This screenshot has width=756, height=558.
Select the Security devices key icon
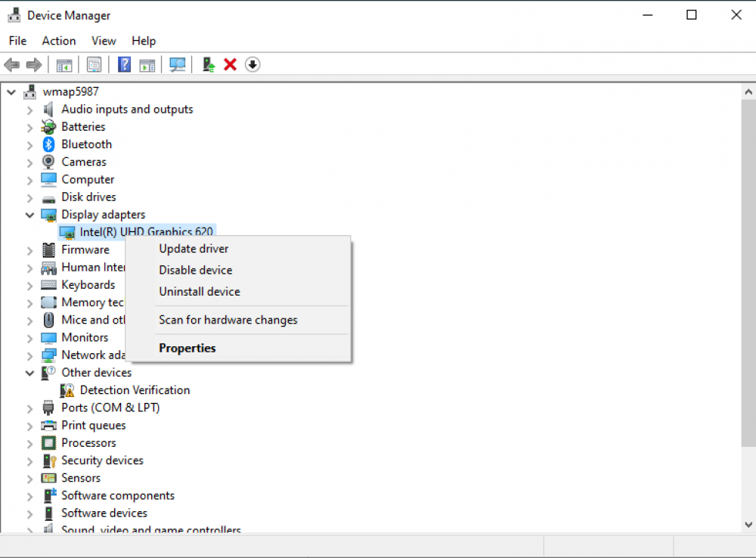[x=49, y=460]
